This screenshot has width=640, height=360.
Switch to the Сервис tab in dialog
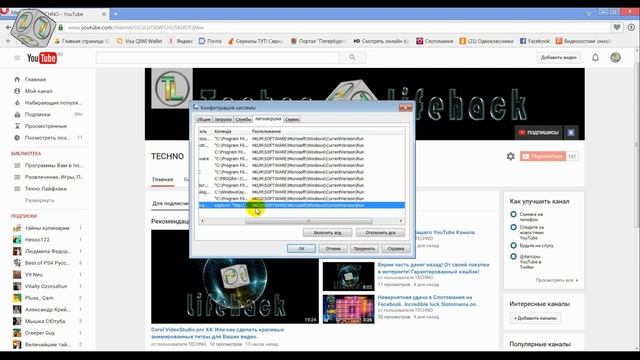coord(292,120)
